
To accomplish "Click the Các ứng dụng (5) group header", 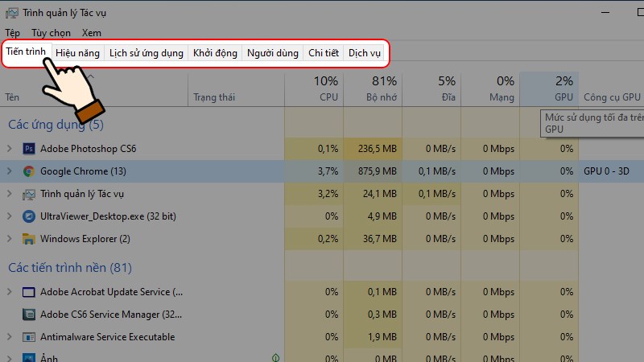I will click(56, 125).
